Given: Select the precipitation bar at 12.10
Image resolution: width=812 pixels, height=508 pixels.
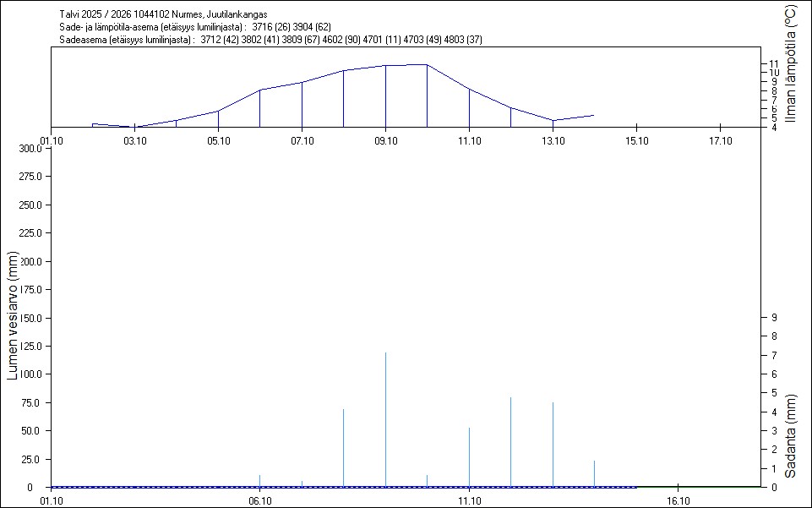Looking at the screenshot, I should click(511, 441).
